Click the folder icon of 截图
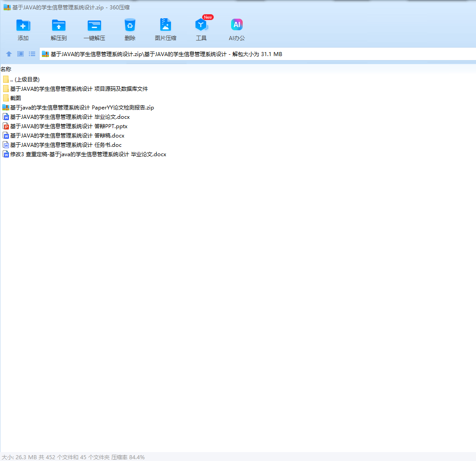 click(6, 98)
